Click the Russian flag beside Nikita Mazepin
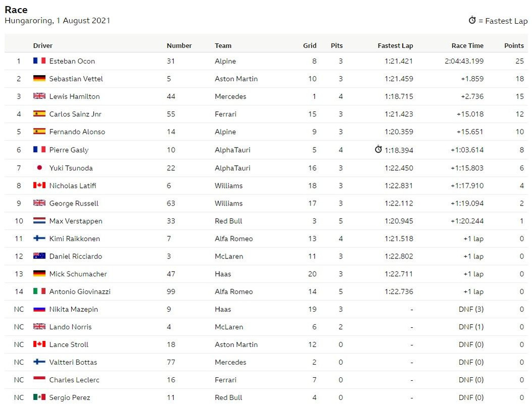 click(39, 309)
